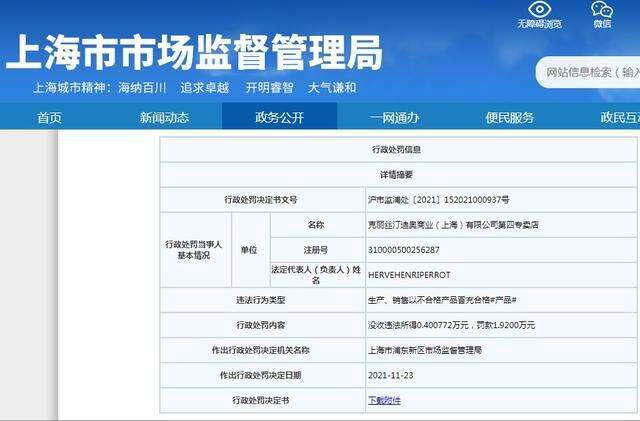Viewport: 640px width, 421px height.
Task: Select penalty text 没收违法所得0.400772万元，罚款1.9200万元
Action: pyautogui.click(x=451, y=325)
